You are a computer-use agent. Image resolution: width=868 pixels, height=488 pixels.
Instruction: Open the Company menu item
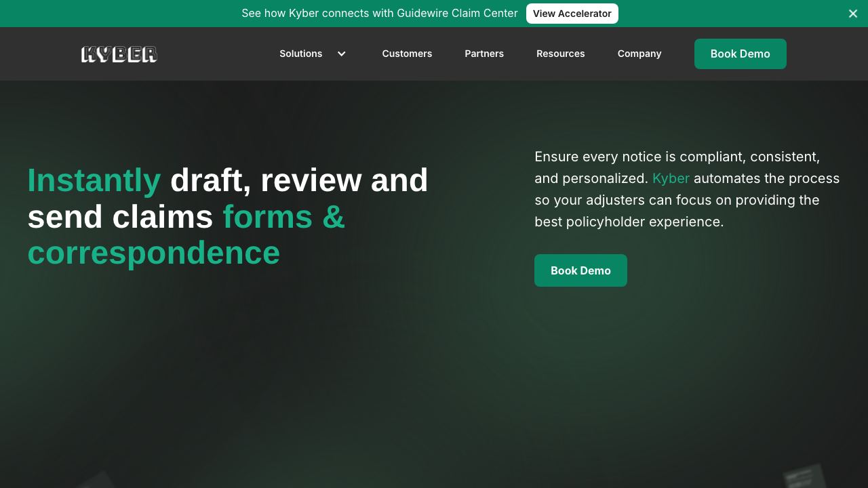639,54
